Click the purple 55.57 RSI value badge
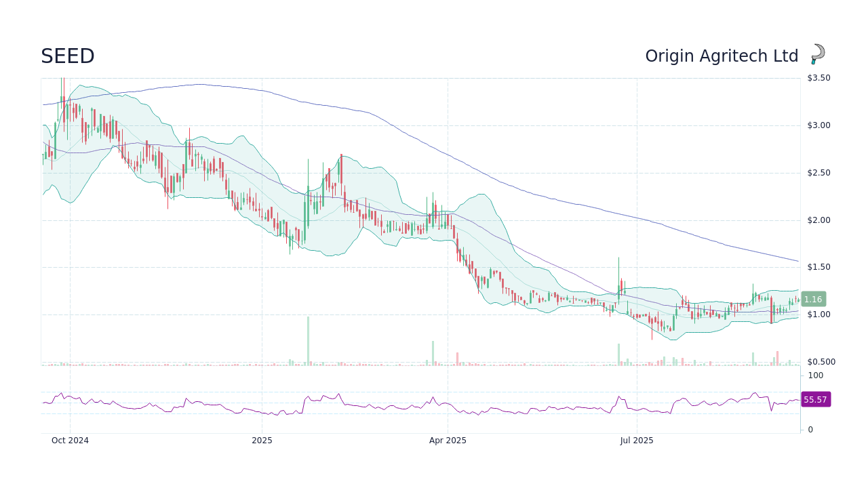Viewport: 868px width, 488px height. pyautogui.click(x=815, y=399)
